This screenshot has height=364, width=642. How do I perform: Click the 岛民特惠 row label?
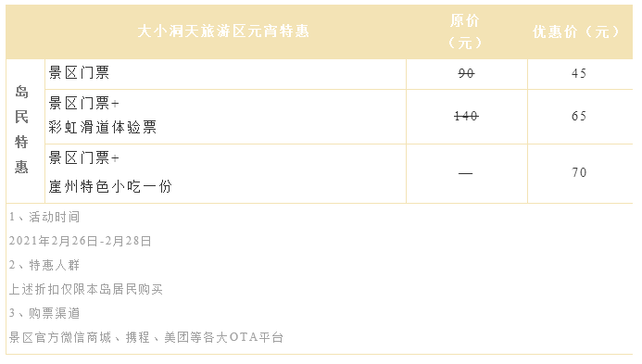tap(21, 130)
